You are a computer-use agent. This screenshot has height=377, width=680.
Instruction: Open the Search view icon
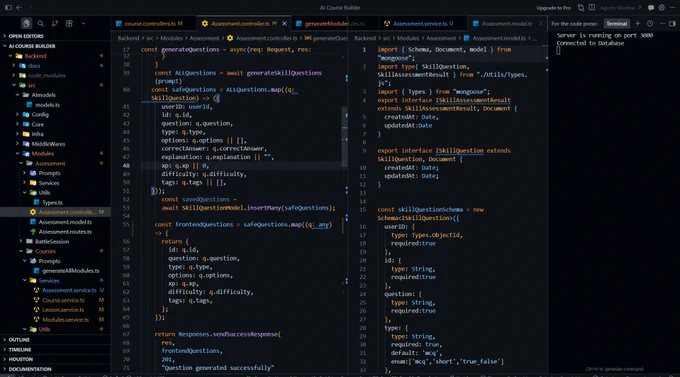(40, 23)
